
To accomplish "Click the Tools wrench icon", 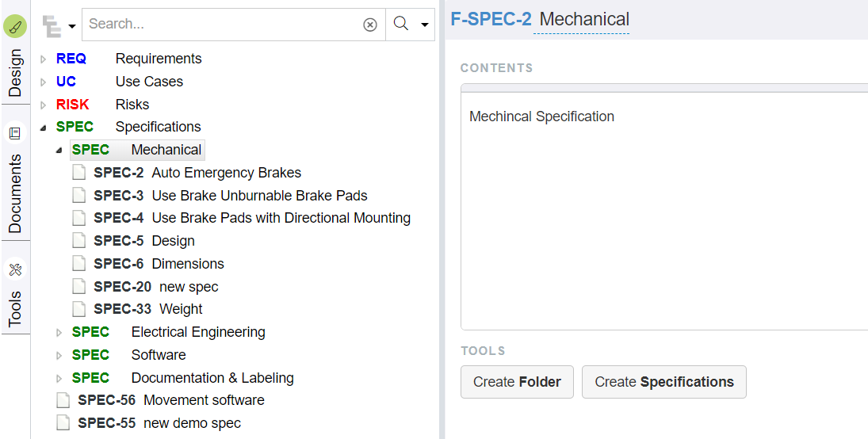I will pyautogui.click(x=15, y=269).
